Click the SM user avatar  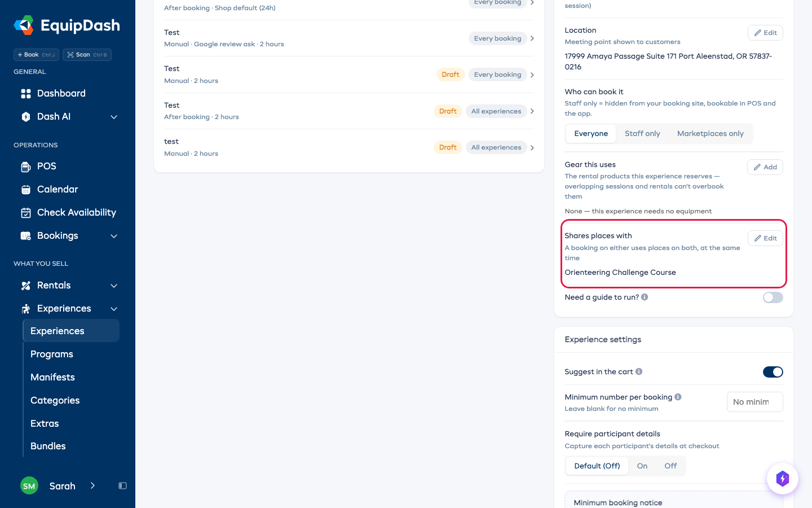(x=29, y=486)
